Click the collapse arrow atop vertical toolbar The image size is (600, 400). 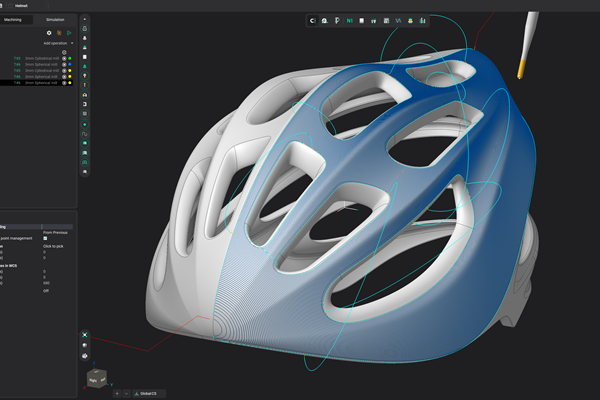pos(85,18)
